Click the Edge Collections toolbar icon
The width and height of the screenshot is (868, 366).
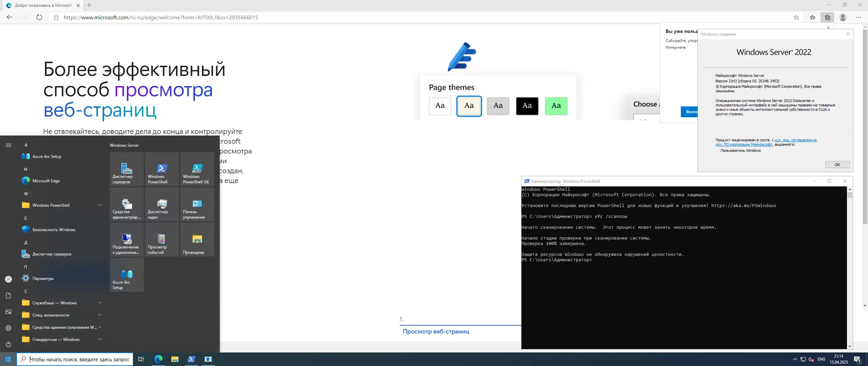tap(827, 17)
